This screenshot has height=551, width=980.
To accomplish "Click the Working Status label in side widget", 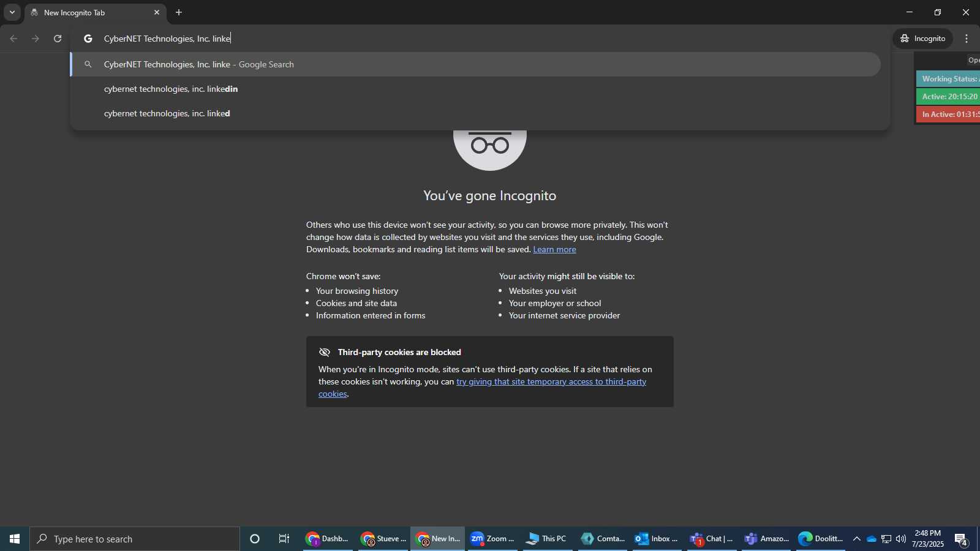I will pos(948,78).
